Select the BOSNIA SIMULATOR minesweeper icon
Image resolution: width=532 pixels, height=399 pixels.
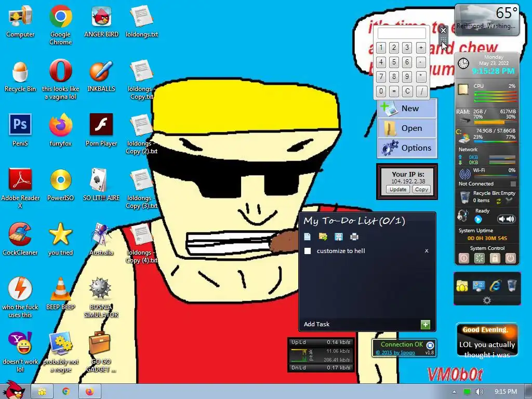101,298
